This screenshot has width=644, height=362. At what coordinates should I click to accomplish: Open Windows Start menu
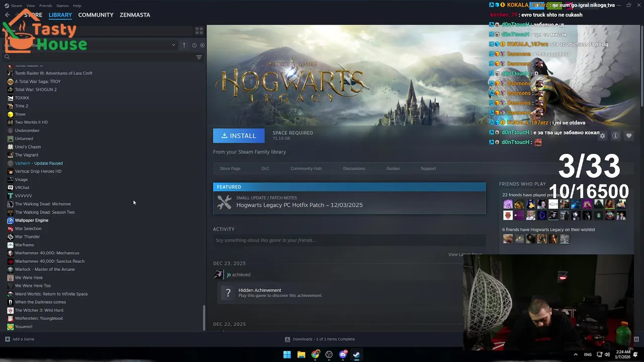tap(287, 354)
